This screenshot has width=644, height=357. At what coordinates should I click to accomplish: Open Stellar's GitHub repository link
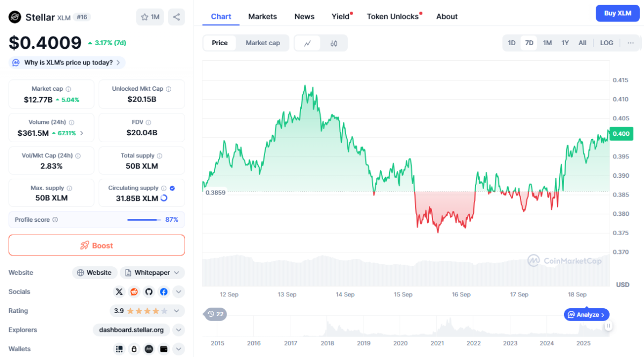(149, 292)
